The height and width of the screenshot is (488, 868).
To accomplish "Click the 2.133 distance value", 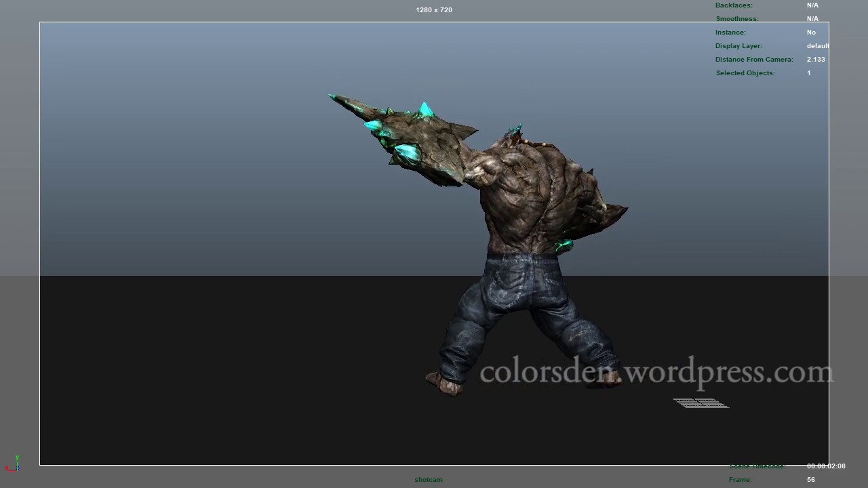I will tap(816, 60).
